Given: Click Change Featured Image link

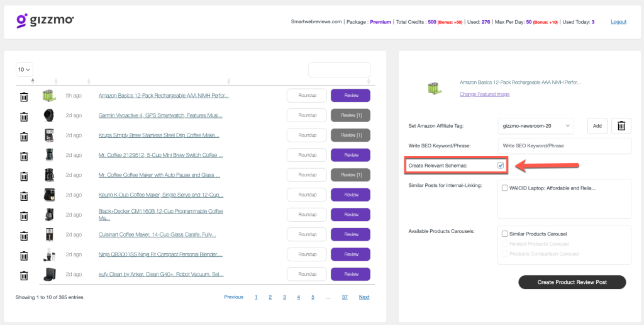Looking at the screenshot, I should coord(484,94).
